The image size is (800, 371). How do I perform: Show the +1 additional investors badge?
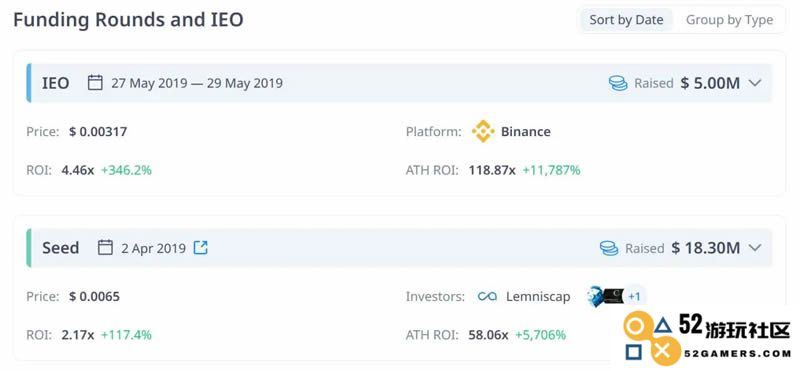tap(634, 296)
